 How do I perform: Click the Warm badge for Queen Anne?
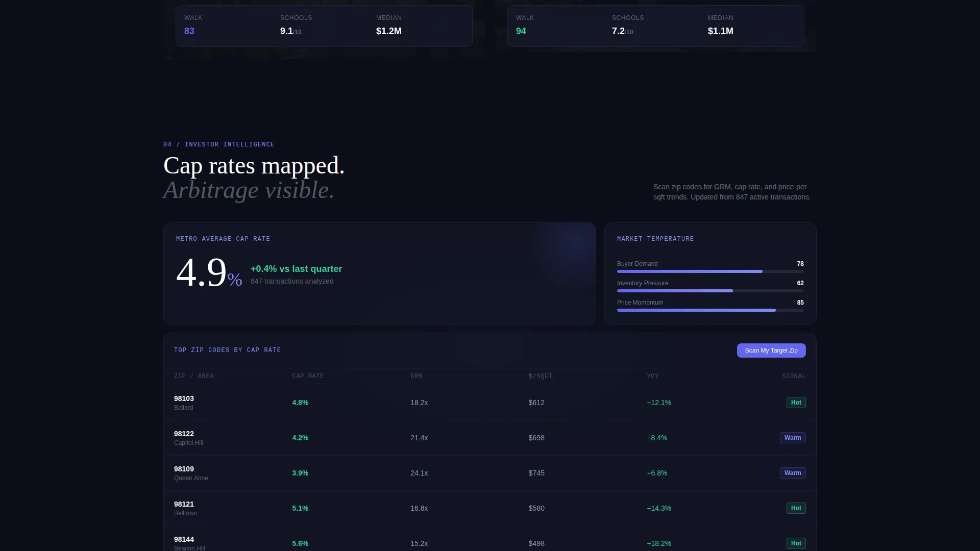(793, 473)
